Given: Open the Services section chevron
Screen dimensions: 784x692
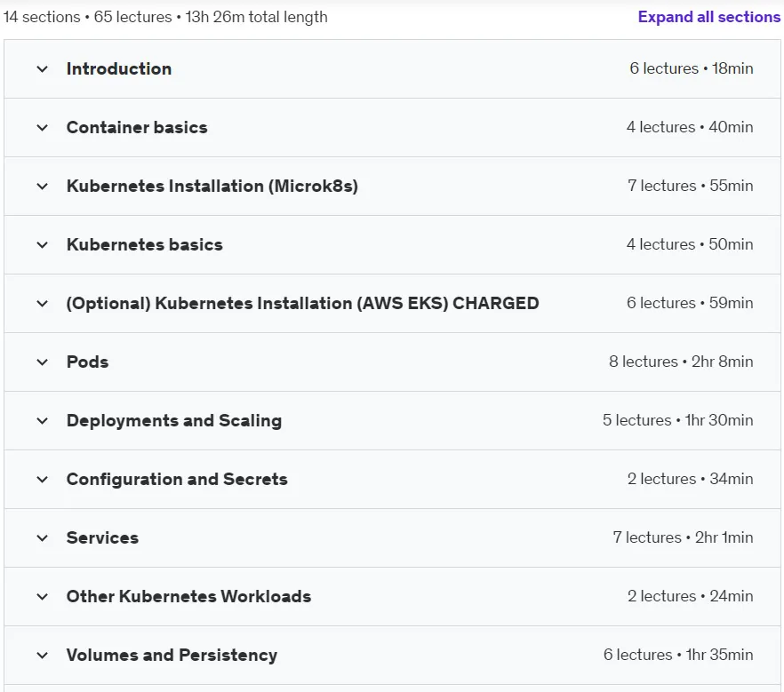Looking at the screenshot, I should pyautogui.click(x=43, y=538).
